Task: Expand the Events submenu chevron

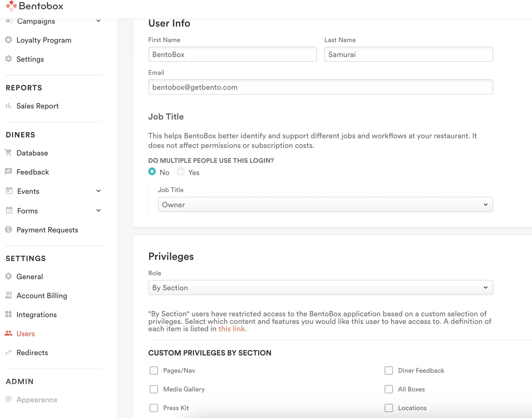Action: [99, 191]
